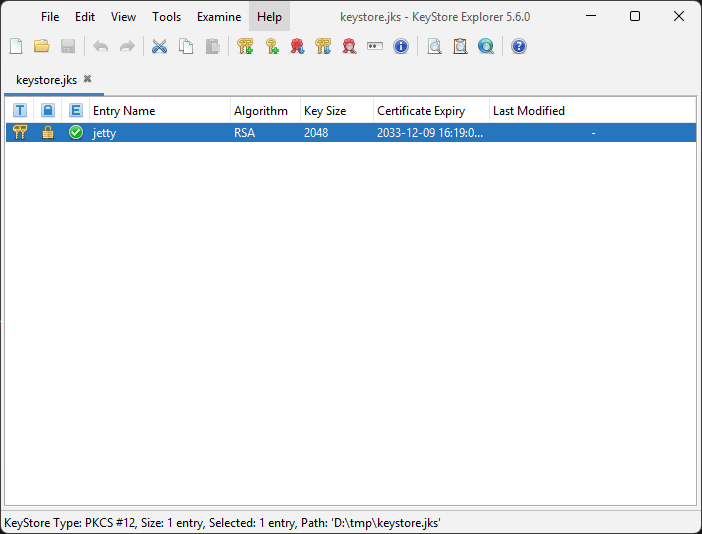This screenshot has height=534, width=702.
Task: Open a KeyStore with the folder icon
Action: [42, 46]
